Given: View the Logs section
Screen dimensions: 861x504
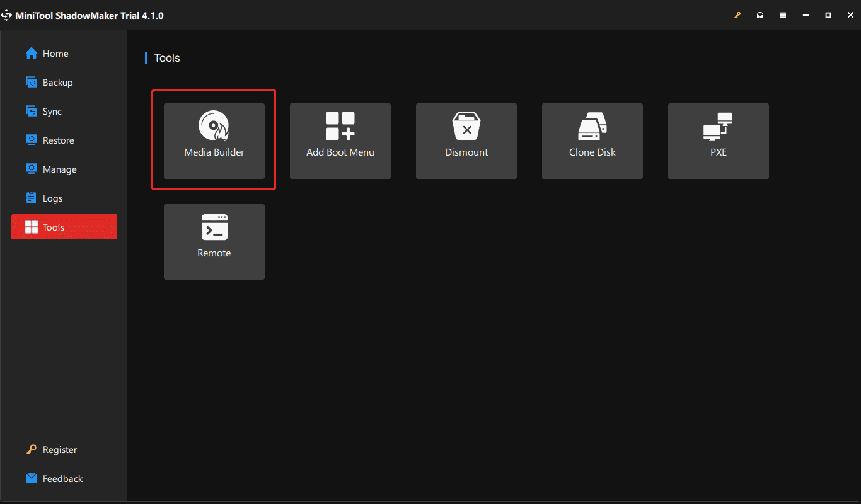Looking at the screenshot, I should pos(64,198).
